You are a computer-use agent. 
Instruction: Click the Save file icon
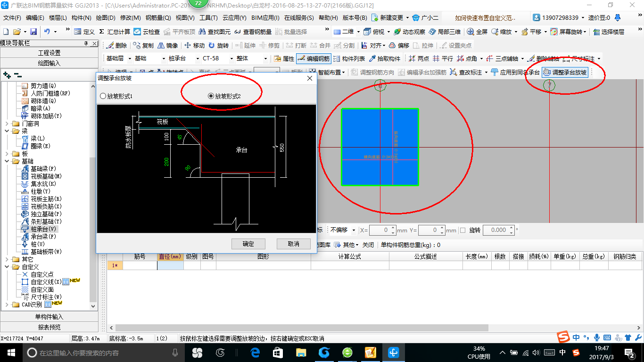(x=33, y=32)
